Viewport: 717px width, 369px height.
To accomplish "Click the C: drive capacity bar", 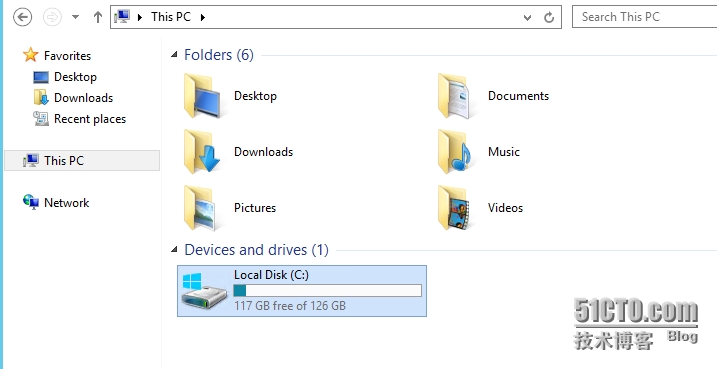I will pos(327,290).
